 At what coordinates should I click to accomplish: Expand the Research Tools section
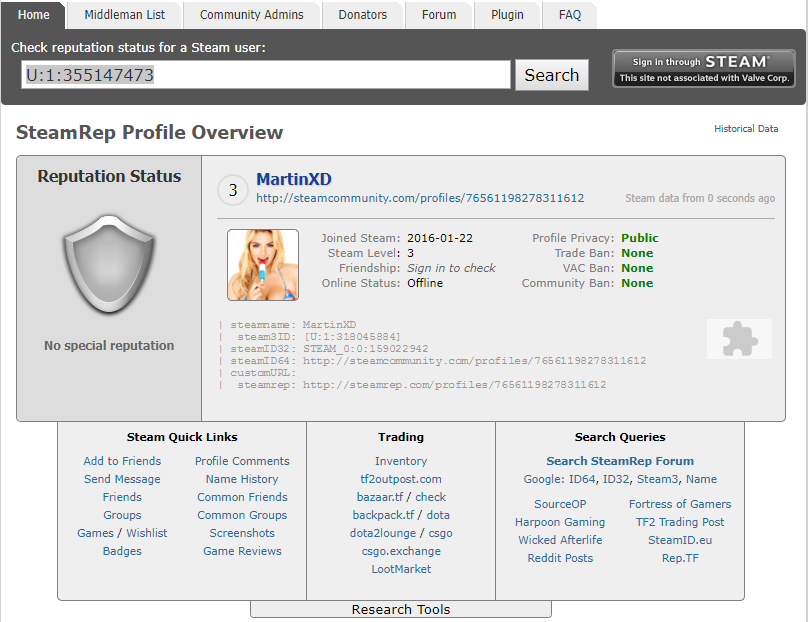401,609
